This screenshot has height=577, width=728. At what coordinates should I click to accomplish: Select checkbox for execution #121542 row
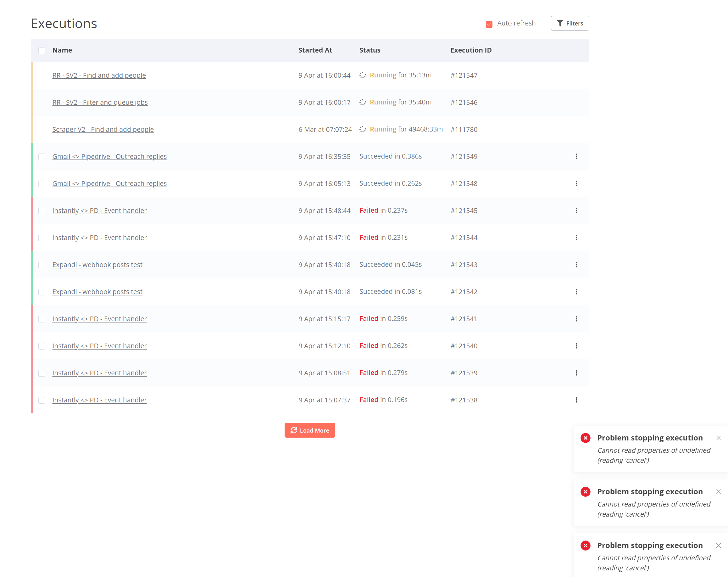pyautogui.click(x=42, y=292)
